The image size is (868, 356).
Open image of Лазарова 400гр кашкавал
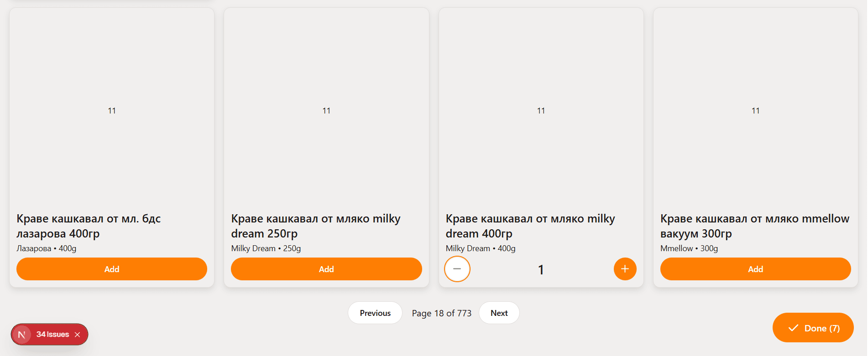pyautogui.click(x=112, y=110)
